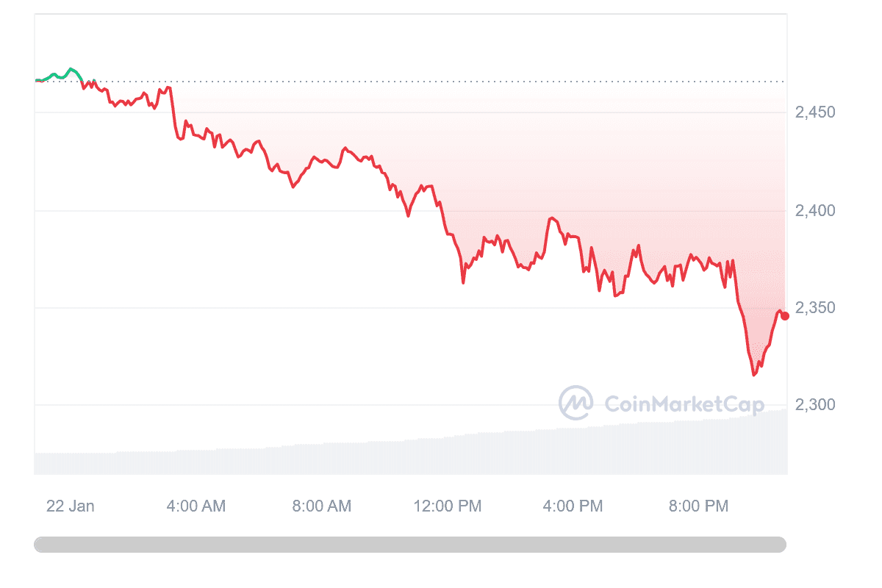
Task: Click the 8:00 AM time axis label
Action: click(322, 506)
